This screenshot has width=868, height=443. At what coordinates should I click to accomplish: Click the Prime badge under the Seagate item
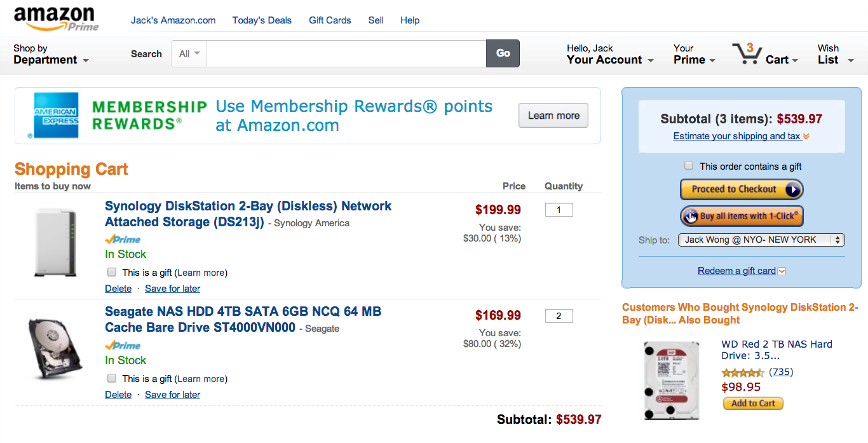click(x=123, y=346)
